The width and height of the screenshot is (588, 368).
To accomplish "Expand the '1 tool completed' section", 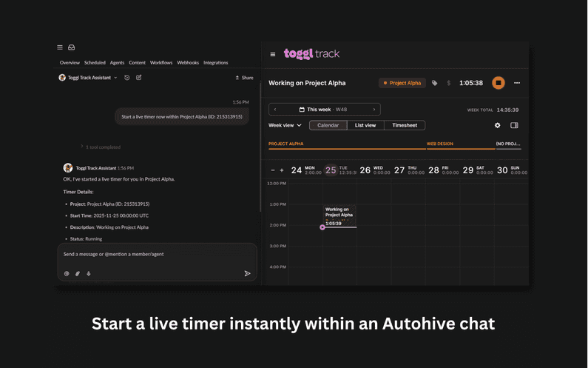I will [x=101, y=147].
